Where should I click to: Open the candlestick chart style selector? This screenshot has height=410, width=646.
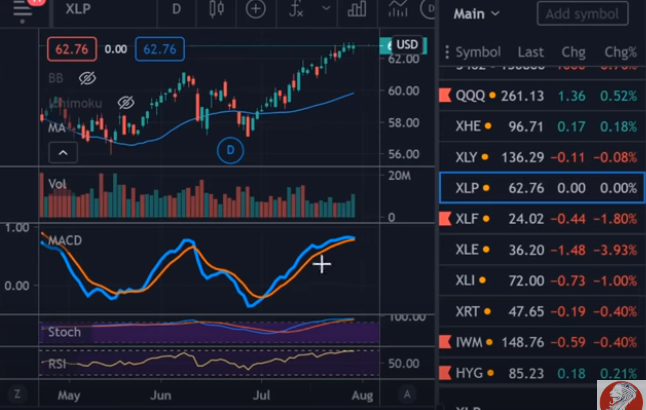[x=216, y=9]
